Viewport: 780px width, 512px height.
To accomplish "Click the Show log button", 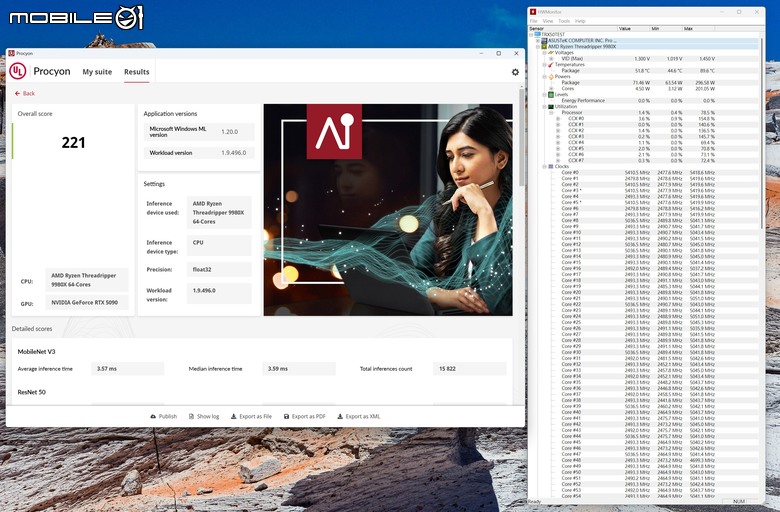I will click(x=204, y=416).
